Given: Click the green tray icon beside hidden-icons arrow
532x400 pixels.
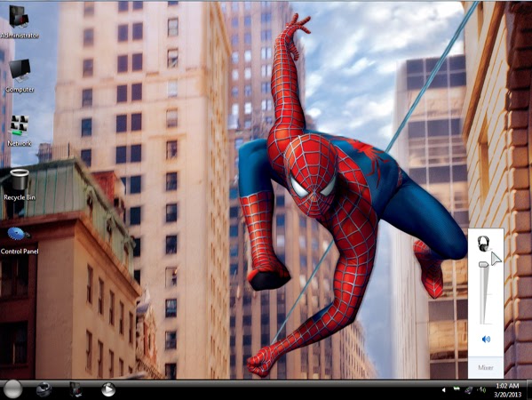Looking at the screenshot, I should [x=457, y=389].
